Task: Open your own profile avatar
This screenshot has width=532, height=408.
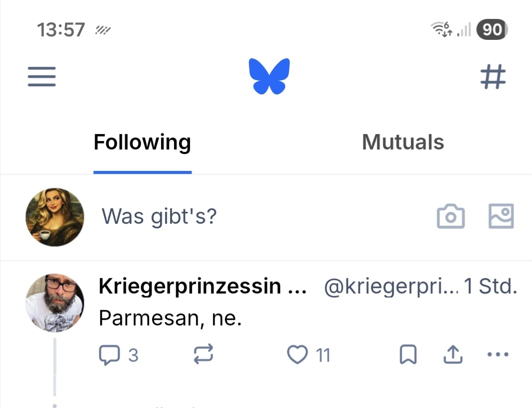Action: tap(54, 217)
